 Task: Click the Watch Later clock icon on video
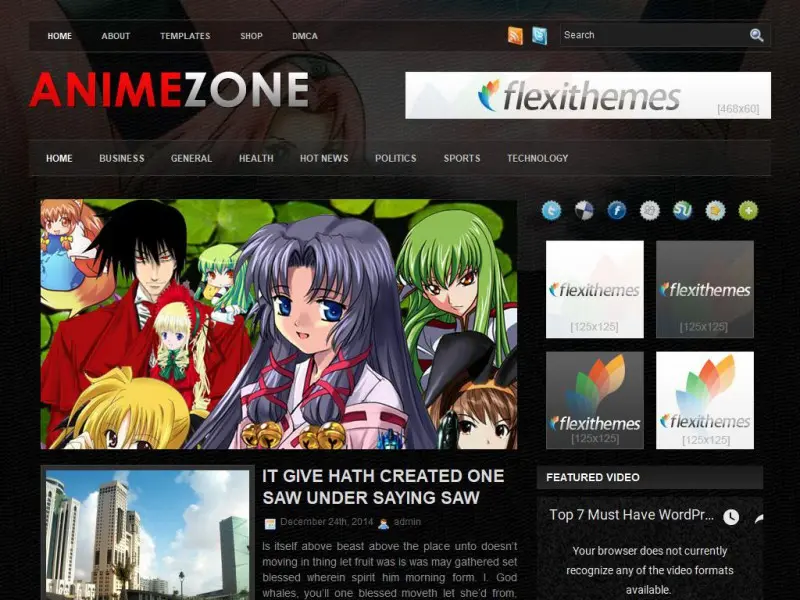731,517
